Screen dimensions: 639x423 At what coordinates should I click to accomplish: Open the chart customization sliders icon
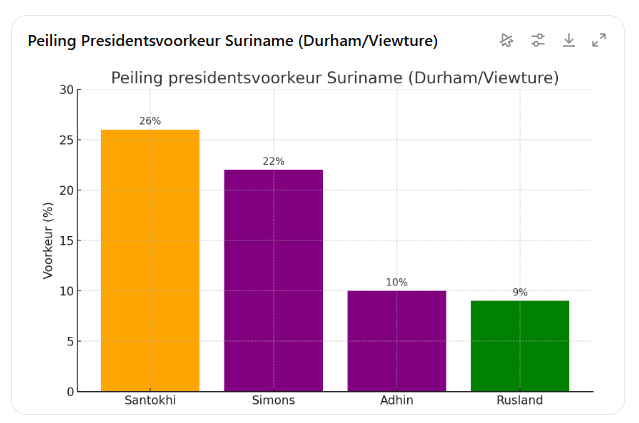[x=538, y=40]
